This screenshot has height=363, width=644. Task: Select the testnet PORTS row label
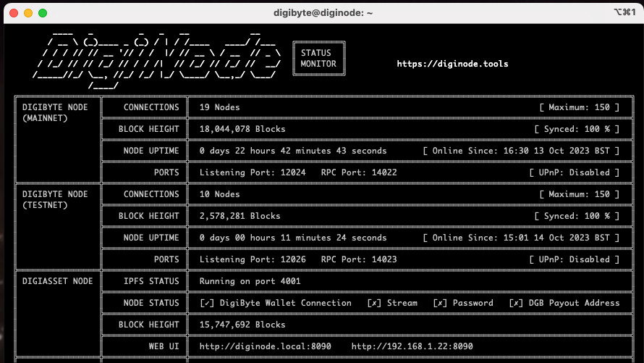click(166, 259)
